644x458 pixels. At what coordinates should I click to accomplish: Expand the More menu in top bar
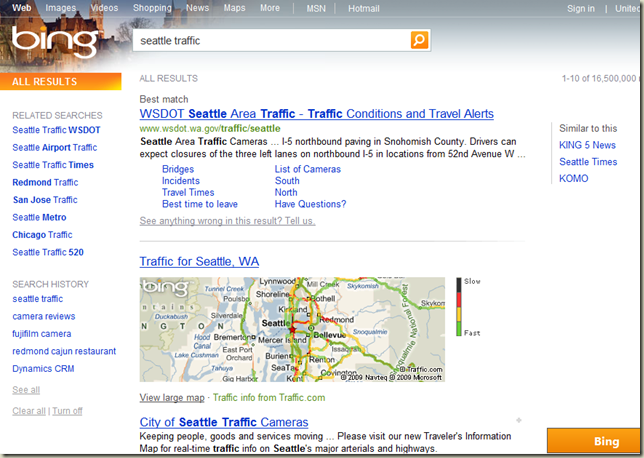coord(270,8)
